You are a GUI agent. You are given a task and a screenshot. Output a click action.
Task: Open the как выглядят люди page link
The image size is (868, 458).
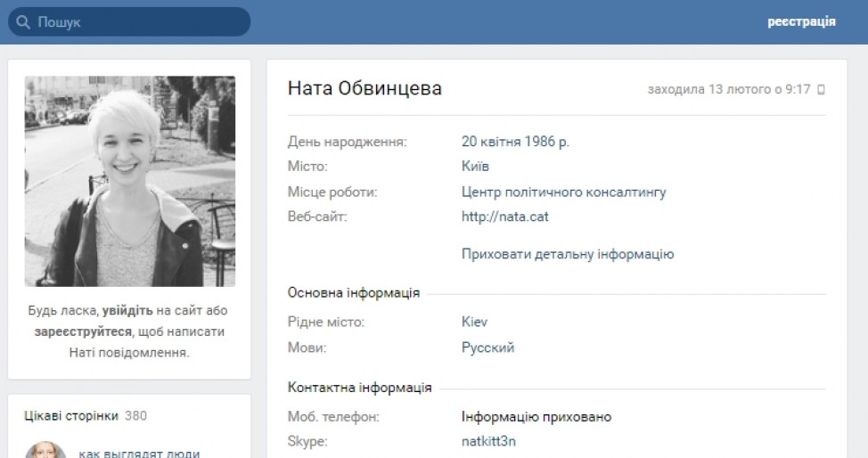pos(138,453)
